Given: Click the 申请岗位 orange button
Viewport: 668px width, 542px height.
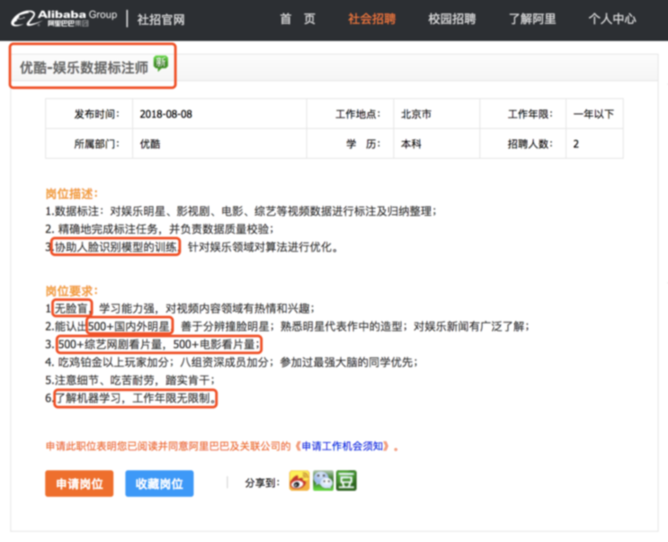Looking at the screenshot, I should pos(79,484).
